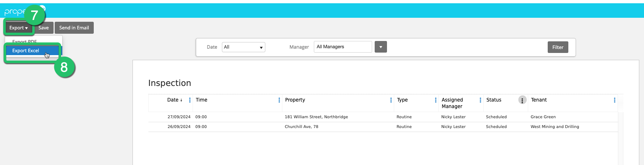Click the Inspection report heading

170,83
